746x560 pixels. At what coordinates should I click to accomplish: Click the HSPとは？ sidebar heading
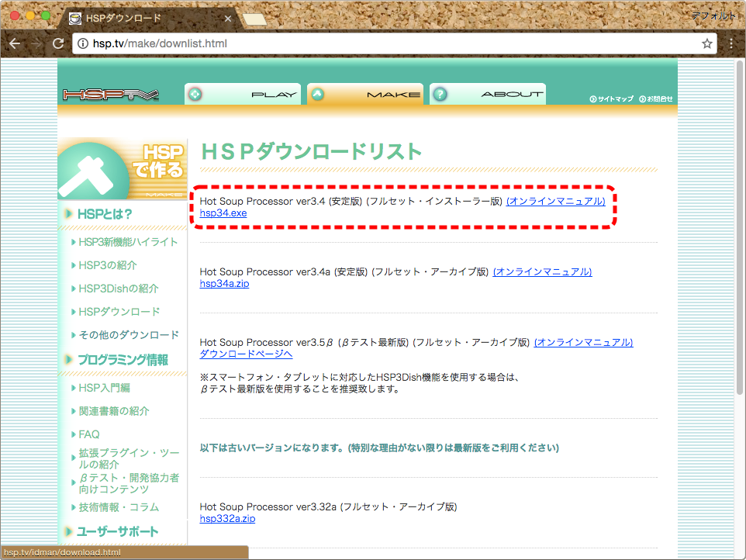(x=105, y=214)
